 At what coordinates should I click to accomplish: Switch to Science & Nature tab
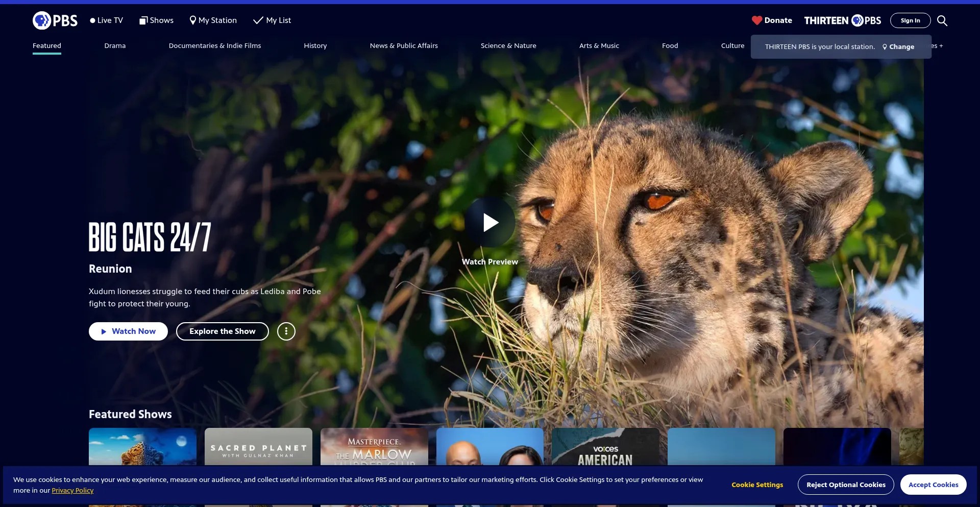[x=508, y=46]
